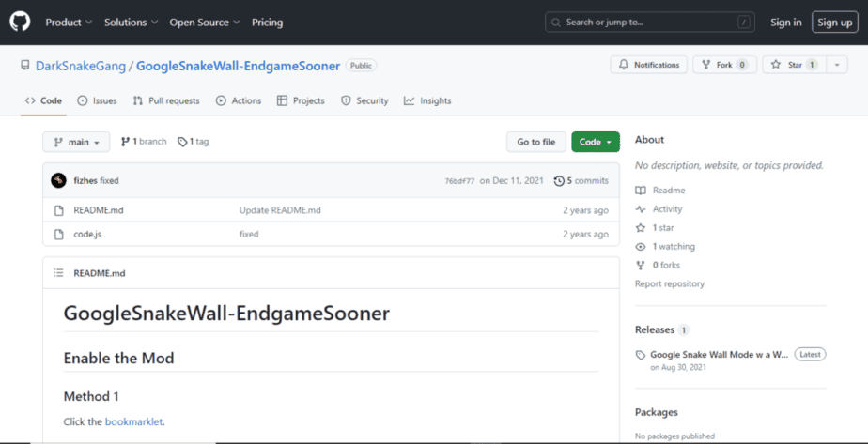The width and height of the screenshot is (868, 444).
Task: View the 1 star stargazers link
Action: tap(655, 228)
